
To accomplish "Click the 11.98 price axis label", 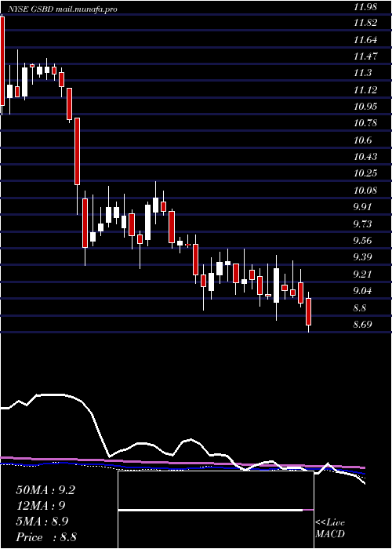I will point(365,6).
